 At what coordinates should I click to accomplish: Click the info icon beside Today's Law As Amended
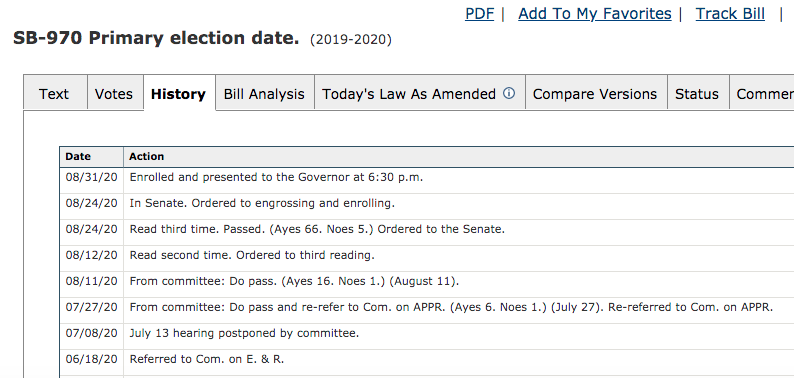tap(509, 93)
